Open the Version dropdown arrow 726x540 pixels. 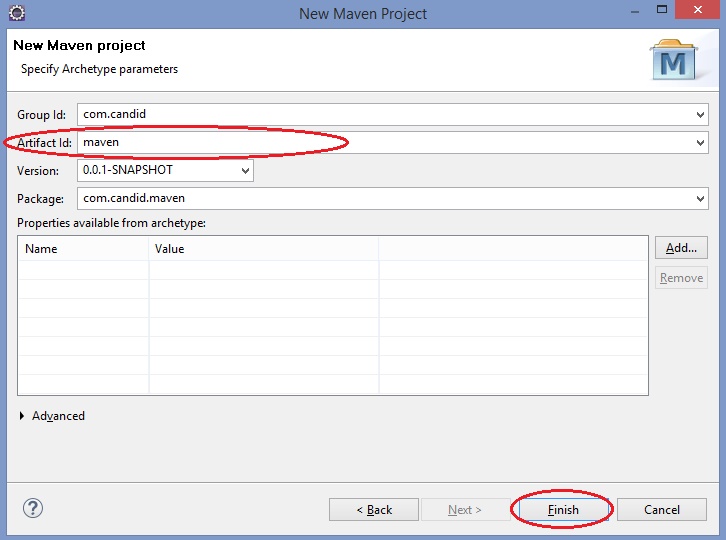click(x=245, y=170)
